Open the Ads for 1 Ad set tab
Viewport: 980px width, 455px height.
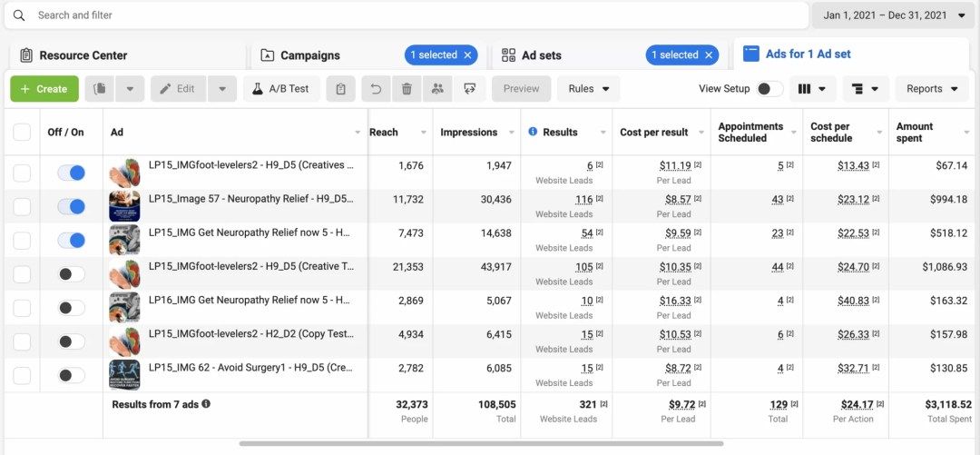(851, 54)
